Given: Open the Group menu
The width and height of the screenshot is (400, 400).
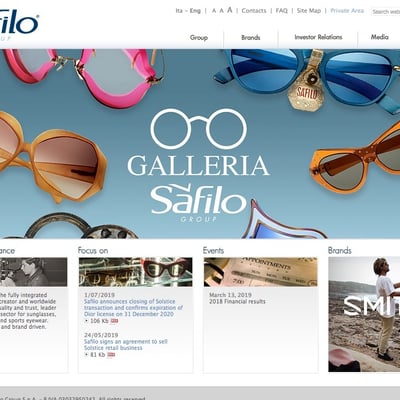Looking at the screenshot, I should tap(199, 38).
